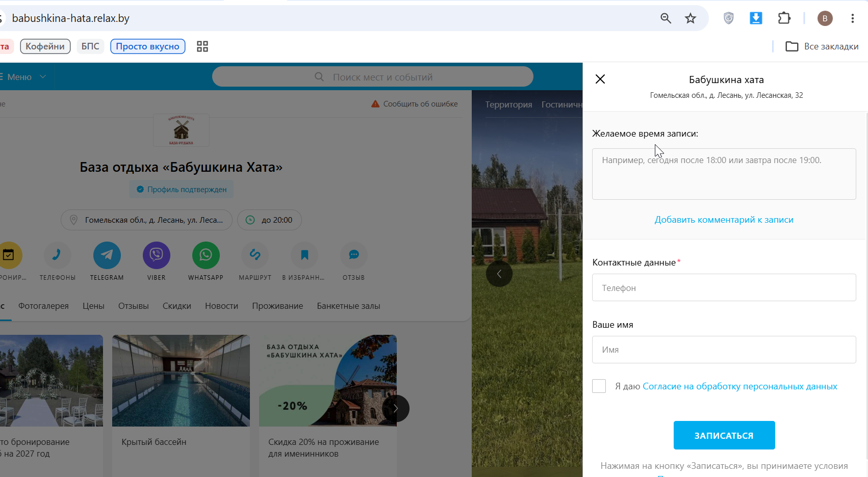868x477 pixels.
Task: Click Добавить комментарий к записи link
Action: click(724, 220)
